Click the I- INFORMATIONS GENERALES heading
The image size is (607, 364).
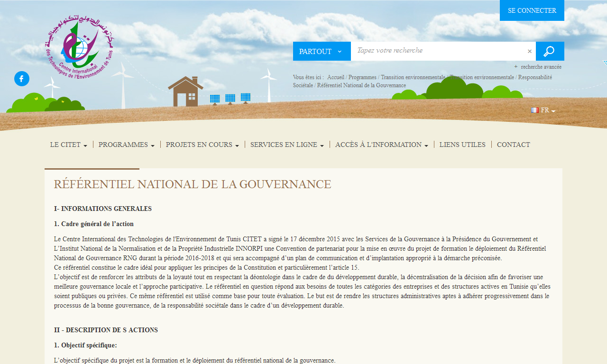[103, 209]
